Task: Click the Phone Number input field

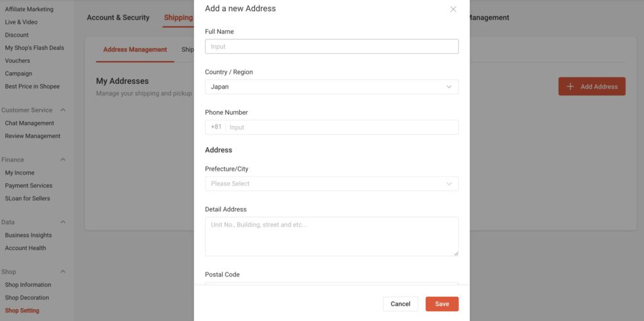Action: 342,127
